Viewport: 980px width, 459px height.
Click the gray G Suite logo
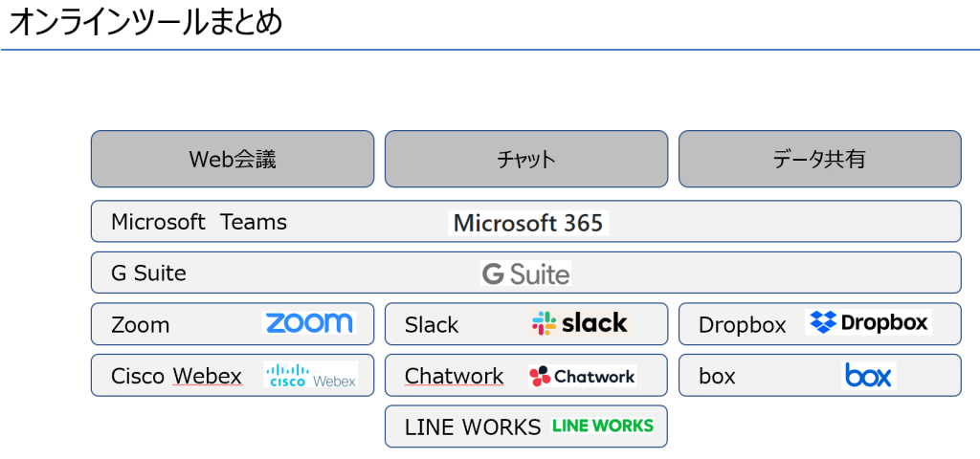click(525, 273)
